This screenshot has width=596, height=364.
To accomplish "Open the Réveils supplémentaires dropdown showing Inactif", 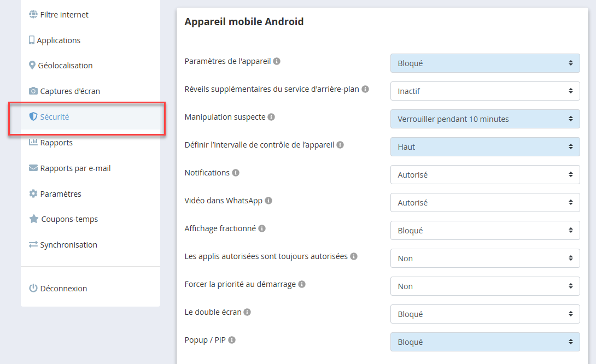I will click(484, 91).
